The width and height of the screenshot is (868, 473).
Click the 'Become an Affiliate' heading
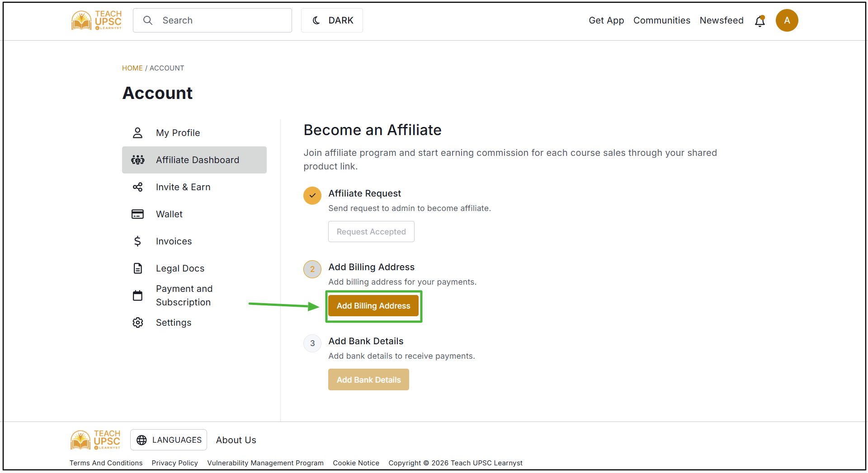click(x=373, y=130)
